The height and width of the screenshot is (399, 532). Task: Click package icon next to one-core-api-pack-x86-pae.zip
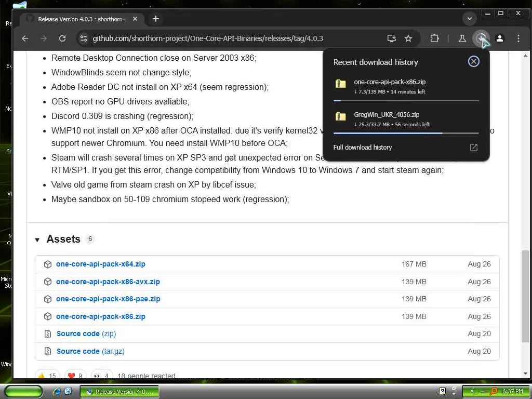48,299
